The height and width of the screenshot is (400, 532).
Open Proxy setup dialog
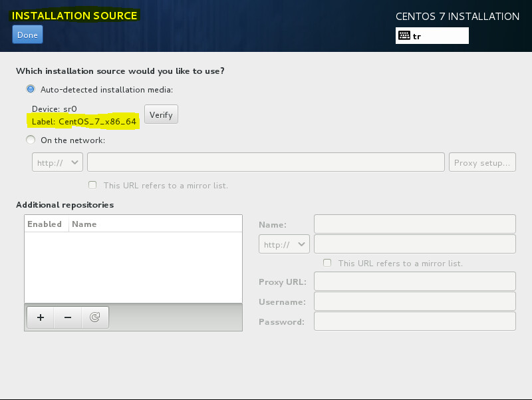click(x=482, y=162)
